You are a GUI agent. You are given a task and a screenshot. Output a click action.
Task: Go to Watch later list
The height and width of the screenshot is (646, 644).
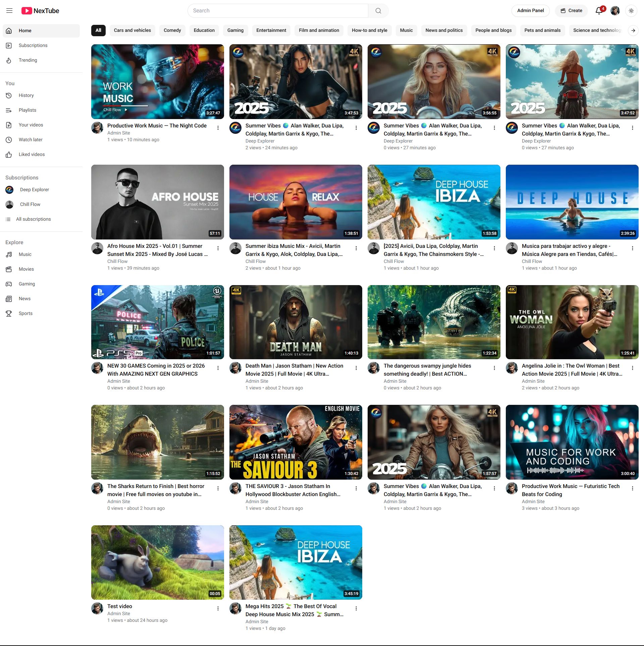(31, 140)
